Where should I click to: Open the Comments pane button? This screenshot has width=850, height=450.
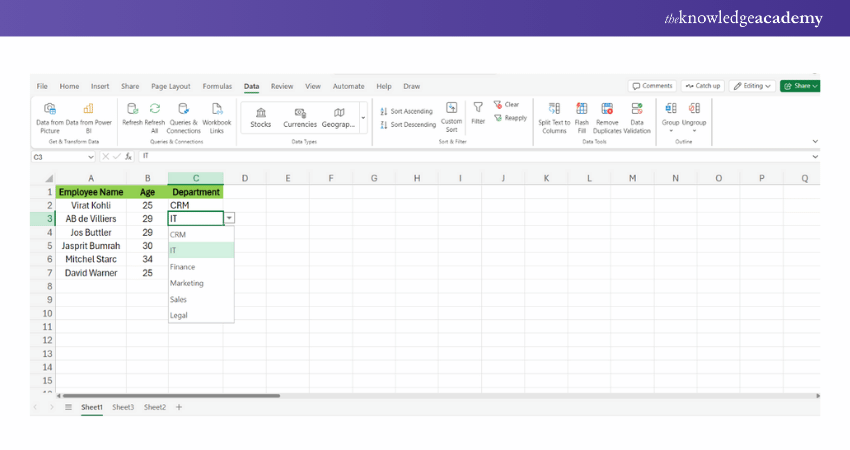[652, 86]
